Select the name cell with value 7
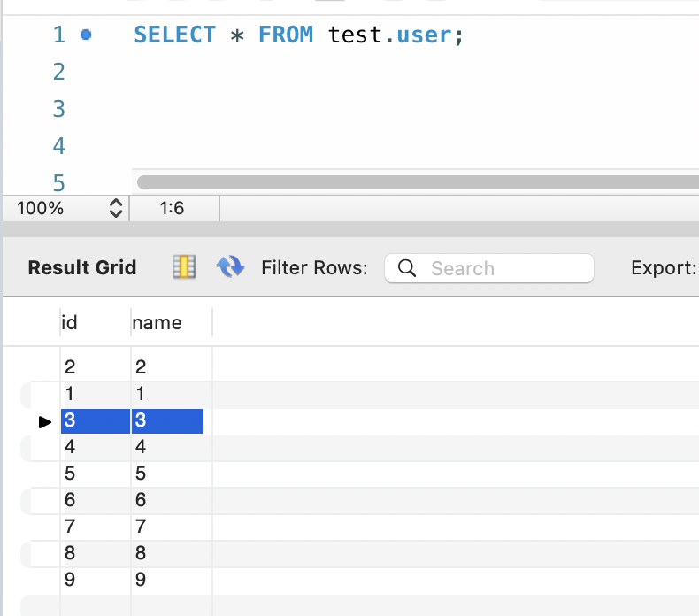 click(141, 527)
